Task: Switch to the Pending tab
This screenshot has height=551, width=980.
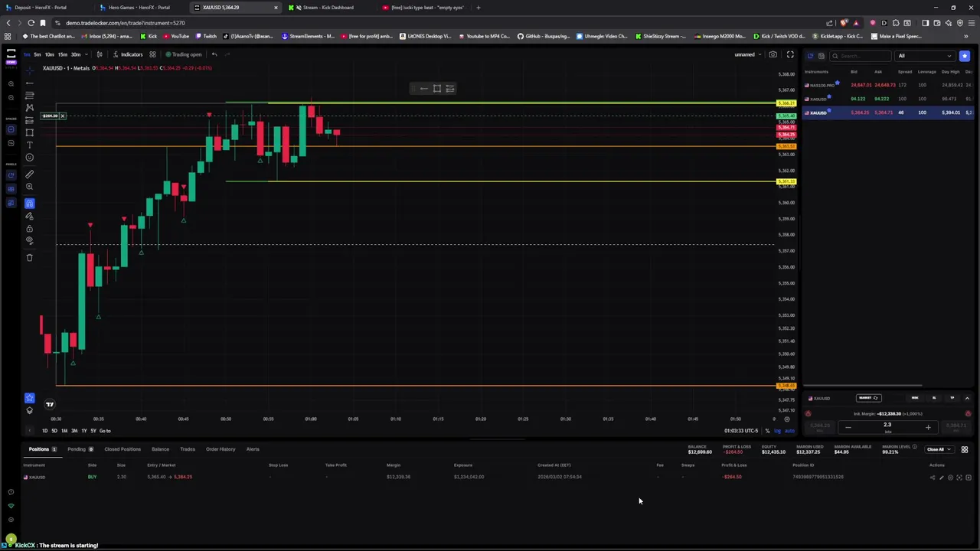Action: click(x=80, y=449)
